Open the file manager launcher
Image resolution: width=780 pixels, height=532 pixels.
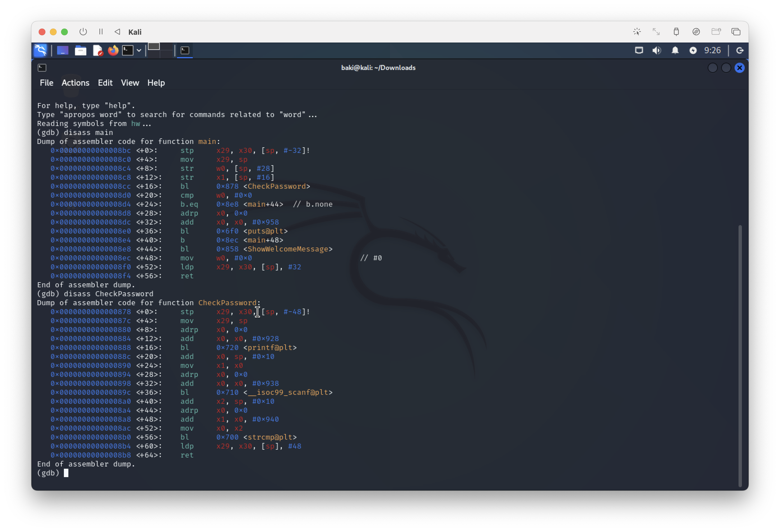point(80,50)
